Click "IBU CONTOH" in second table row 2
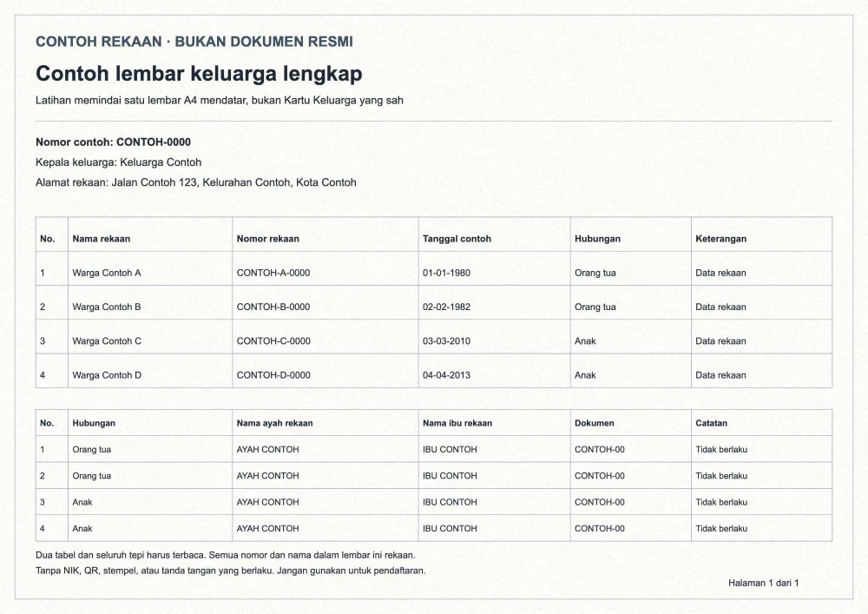Screen dimensions: 868x614 (x=450, y=476)
